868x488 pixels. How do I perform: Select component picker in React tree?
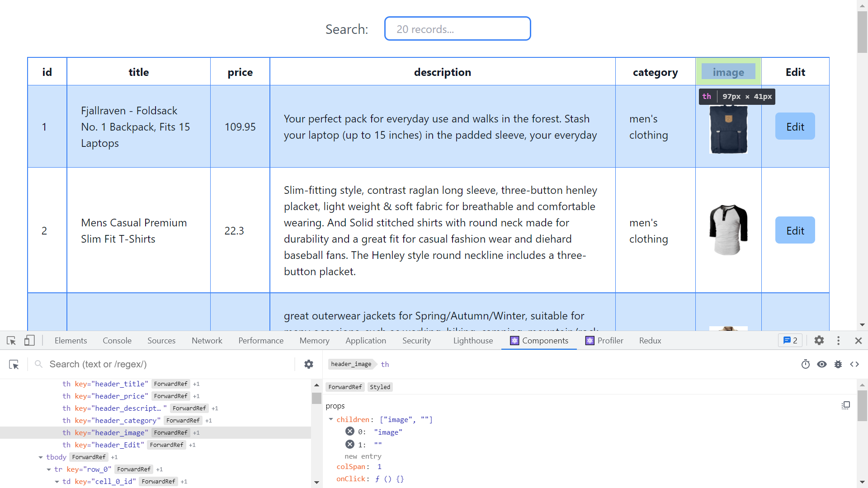(x=14, y=364)
